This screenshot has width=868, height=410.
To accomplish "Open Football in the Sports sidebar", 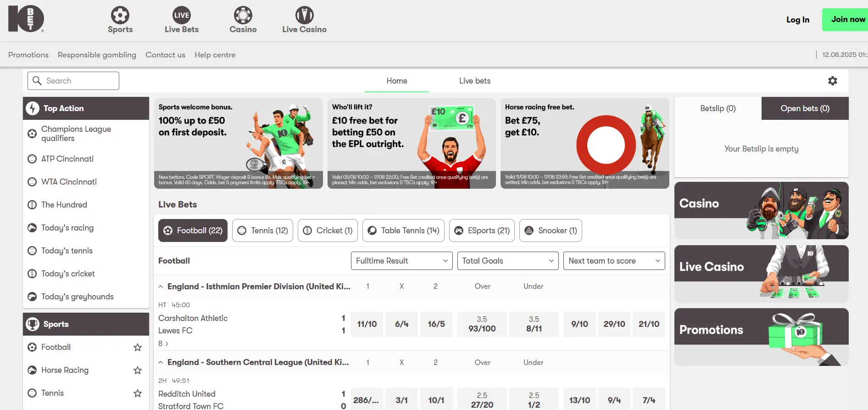I will (x=56, y=347).
